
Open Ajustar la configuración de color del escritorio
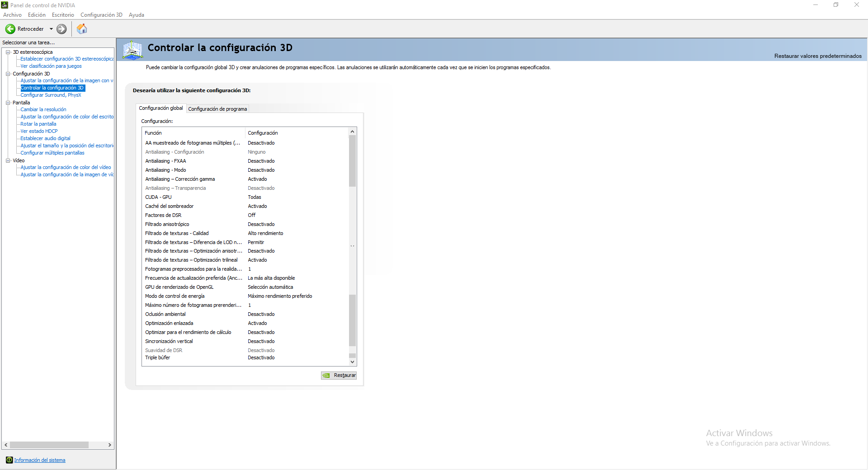(x=67, y=117)
